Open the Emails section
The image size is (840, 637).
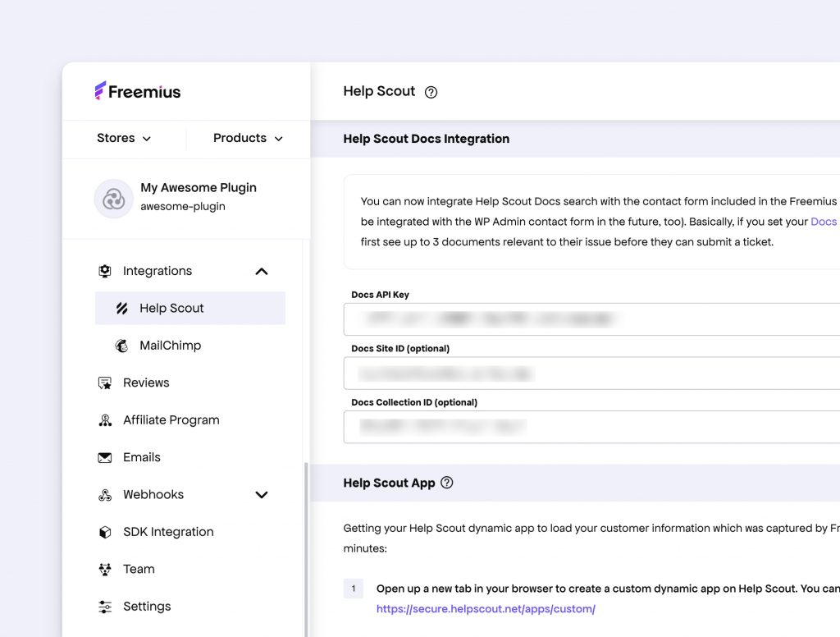point(142,457)
